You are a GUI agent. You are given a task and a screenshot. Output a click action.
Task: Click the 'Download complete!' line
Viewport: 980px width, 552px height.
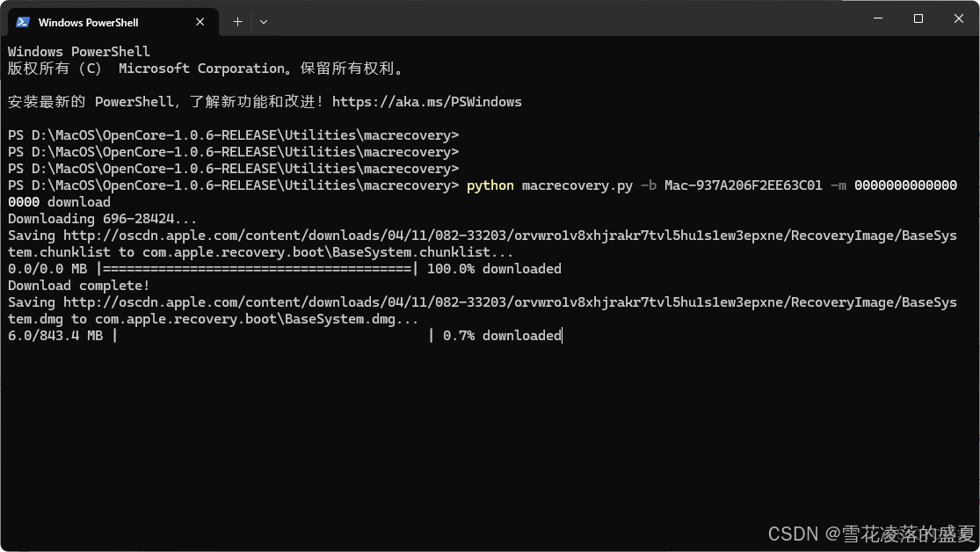[x=79, y=286]
